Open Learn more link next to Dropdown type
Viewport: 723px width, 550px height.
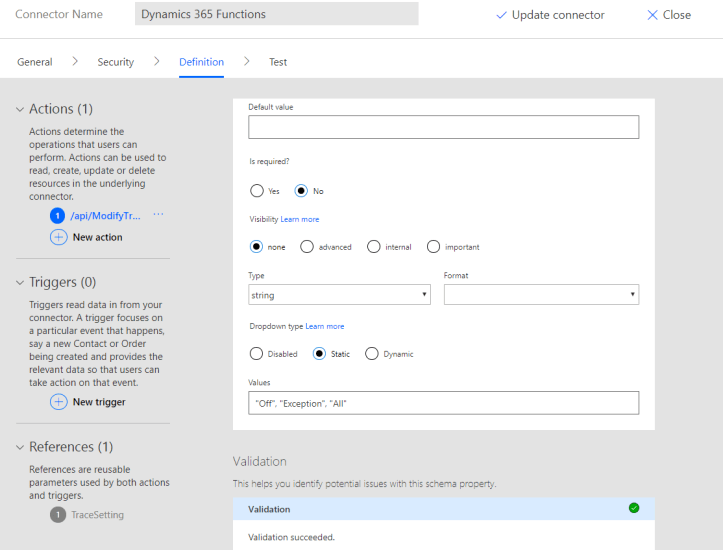tap(324, 326)
